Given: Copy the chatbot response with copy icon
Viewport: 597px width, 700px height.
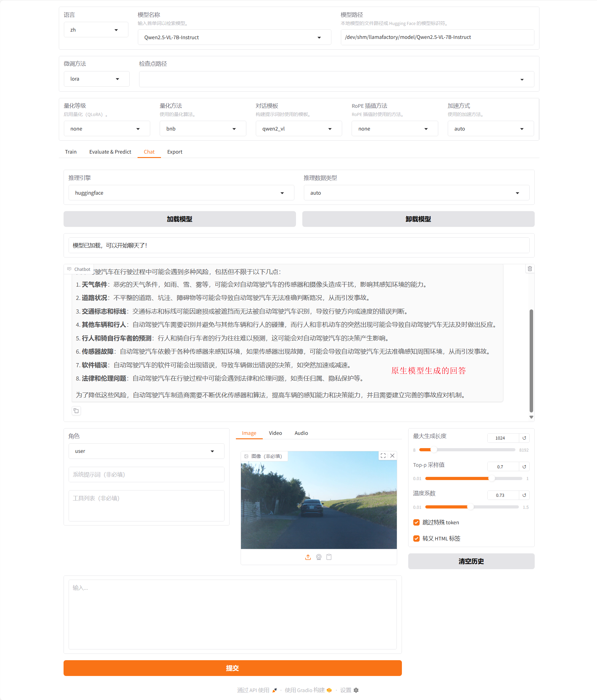Looking at the screenshot, I should tap(76, 411).
